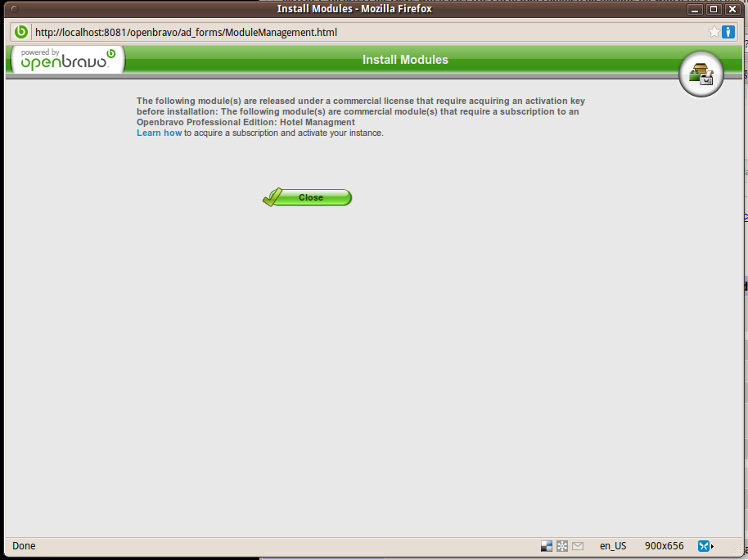The image size is (748, 560).
Task: Click the Openbravo site icon in address bar
Action: point(21,32)
